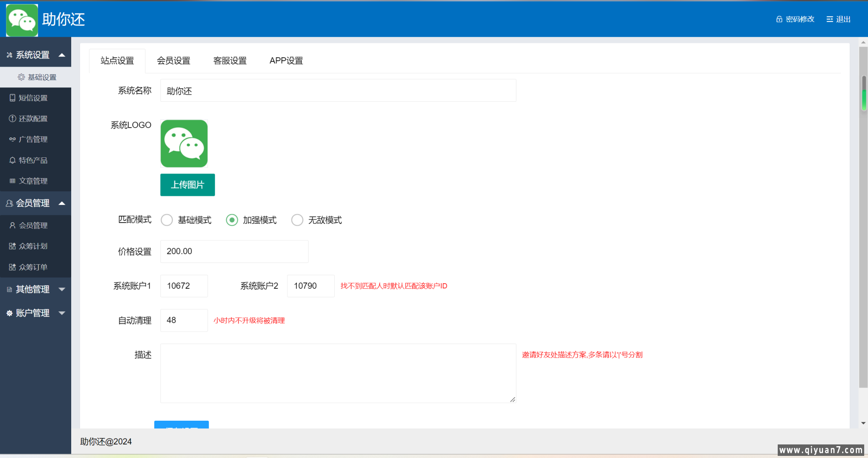868x458 pixels.
Task: Open 众筹订单 in sidebar
Action: (33, 267)
